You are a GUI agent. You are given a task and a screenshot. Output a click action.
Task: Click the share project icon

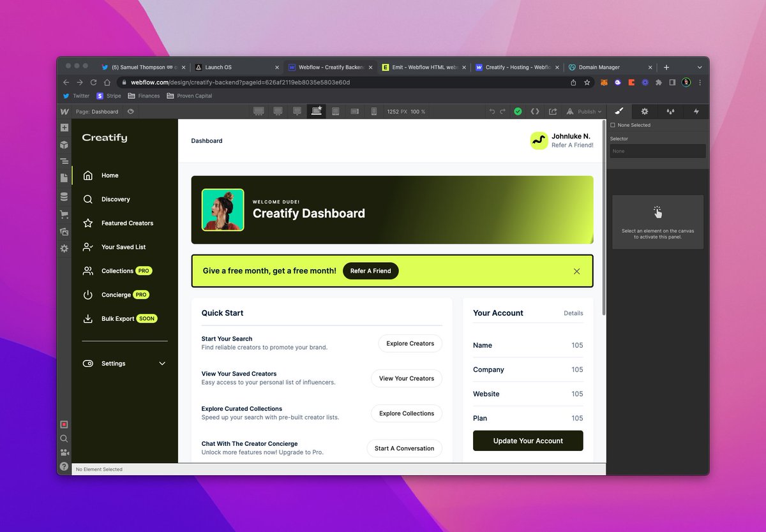coord(553,112)
